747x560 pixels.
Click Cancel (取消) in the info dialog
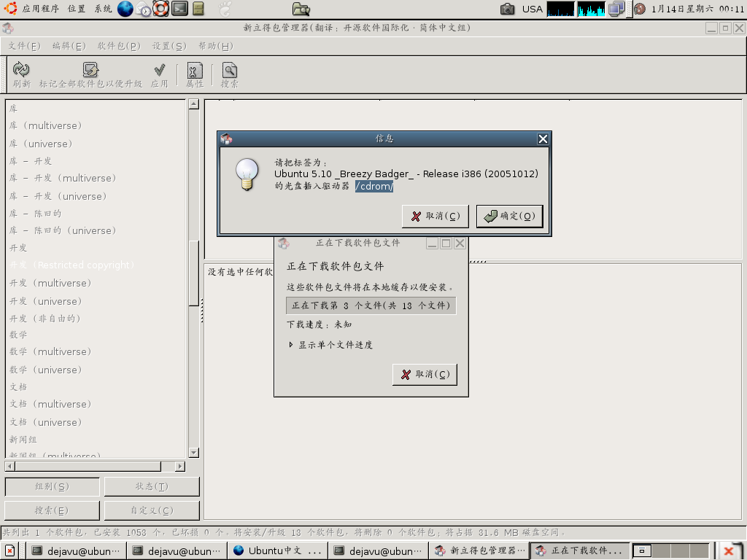point(436,216)
